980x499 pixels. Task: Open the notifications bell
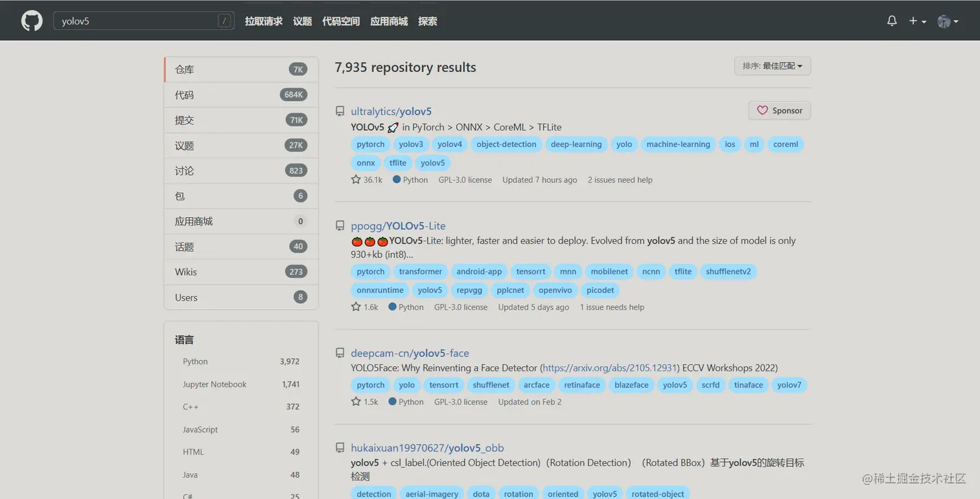pyautogui.click(x=892, y=21)
